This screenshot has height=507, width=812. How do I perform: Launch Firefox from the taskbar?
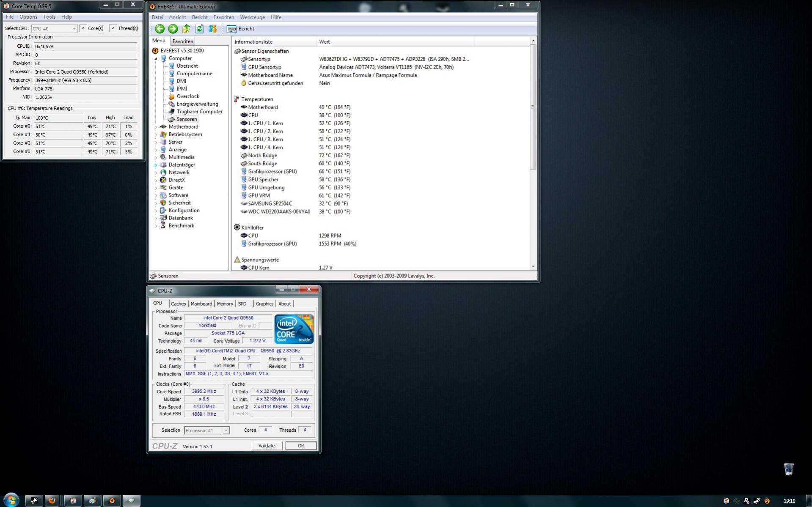(x=52, y=501)
